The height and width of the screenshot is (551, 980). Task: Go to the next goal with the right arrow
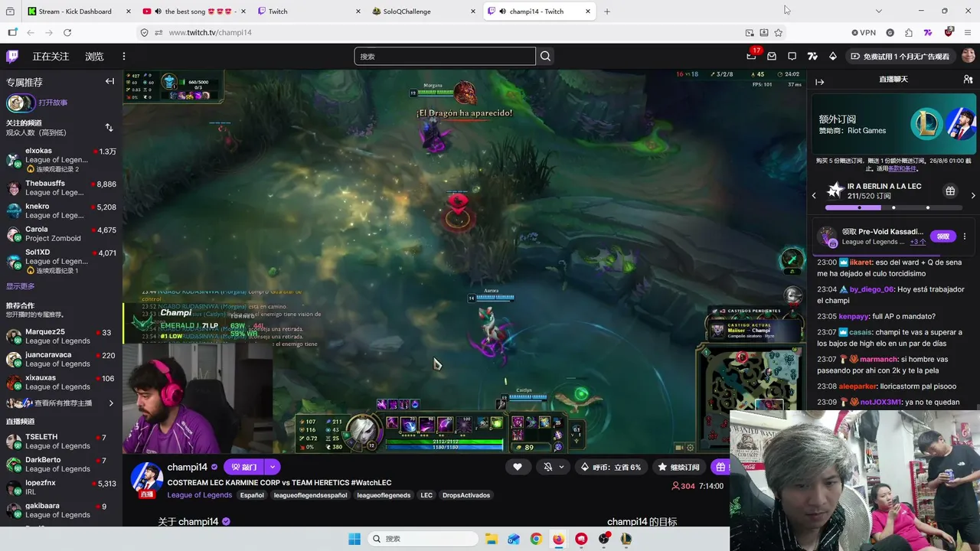click(973, 196)
